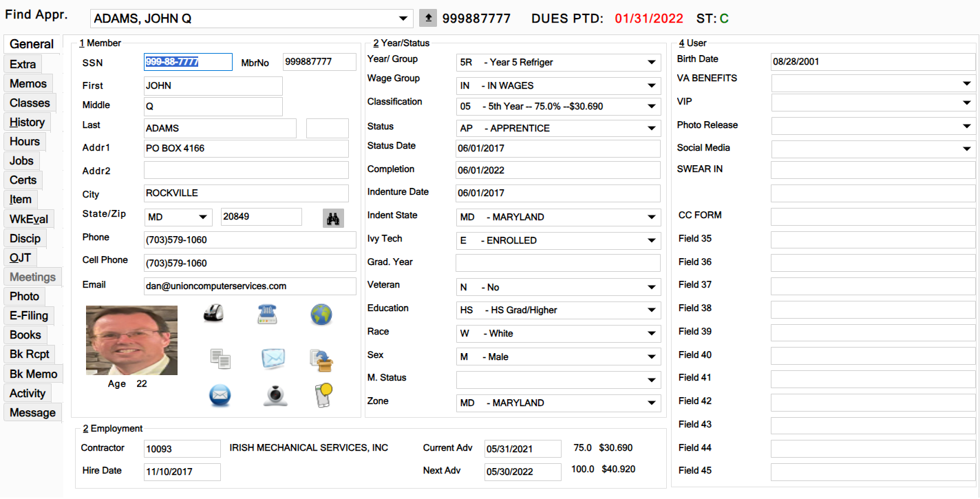
Task: Switch to the Classes tab
Action: tap(30, 103)
